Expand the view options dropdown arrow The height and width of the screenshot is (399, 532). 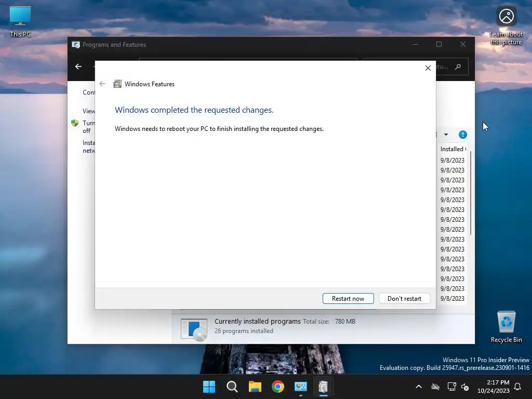point(446,135)
